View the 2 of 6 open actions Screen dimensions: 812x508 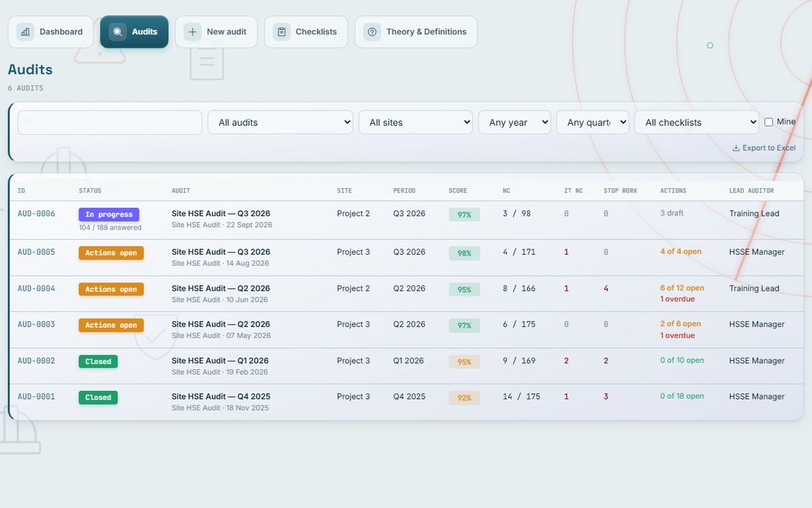pyautogui.click(x=681, y=324)
